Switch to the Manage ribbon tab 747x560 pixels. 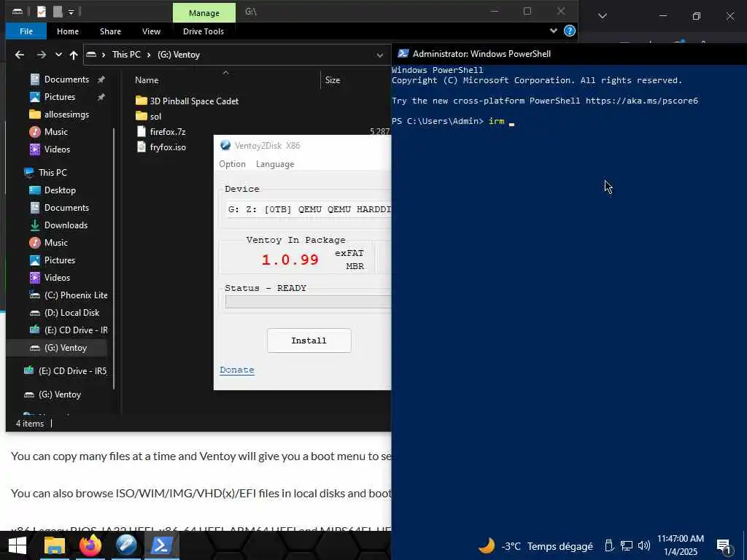pyautogui.click(x=204, y=13)
